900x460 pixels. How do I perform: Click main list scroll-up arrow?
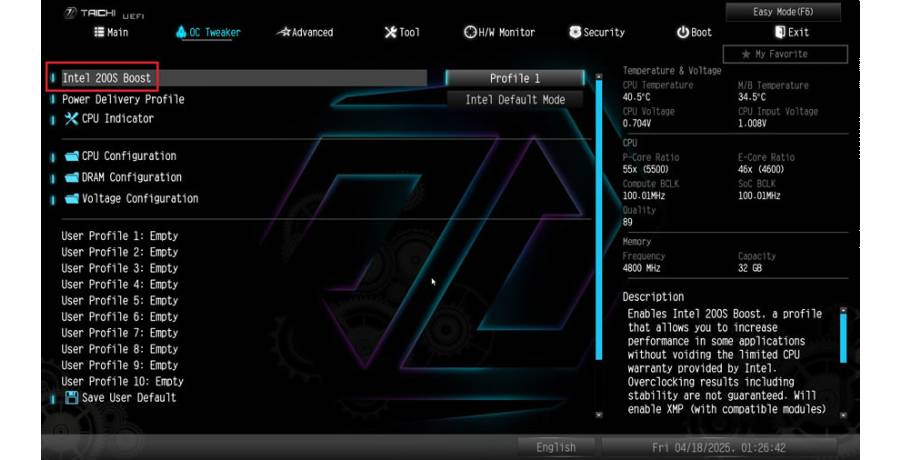599,76
